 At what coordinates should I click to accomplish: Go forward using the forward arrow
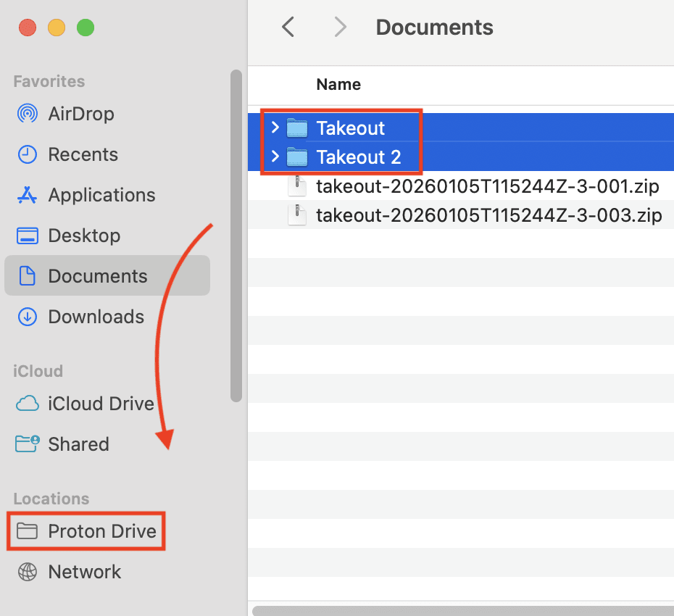pos(340,27)
